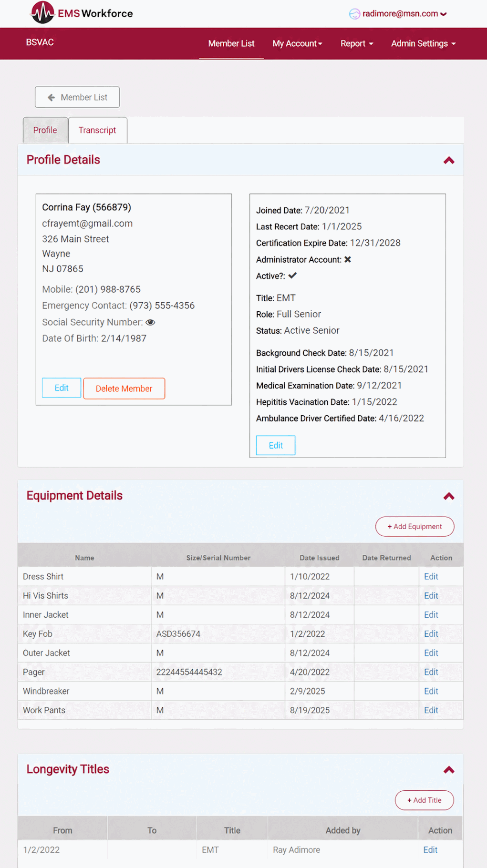Screen dimensions: 487x868
Task: Edit the Outer Jacket equipment row
Action: click(x=431, y=653)
